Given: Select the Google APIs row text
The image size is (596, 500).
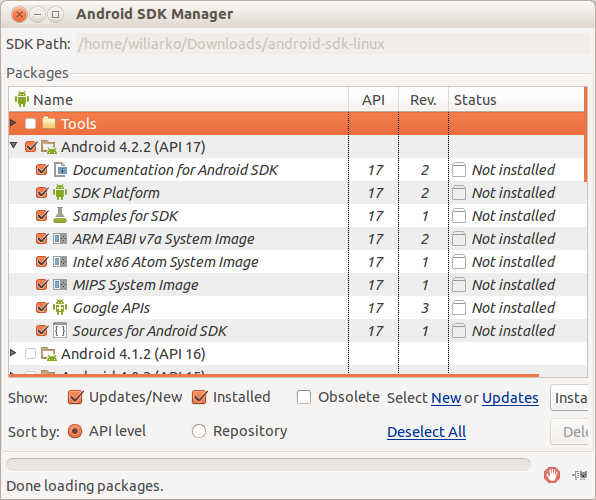Looking at the screenshot, I should click(111, 308).
